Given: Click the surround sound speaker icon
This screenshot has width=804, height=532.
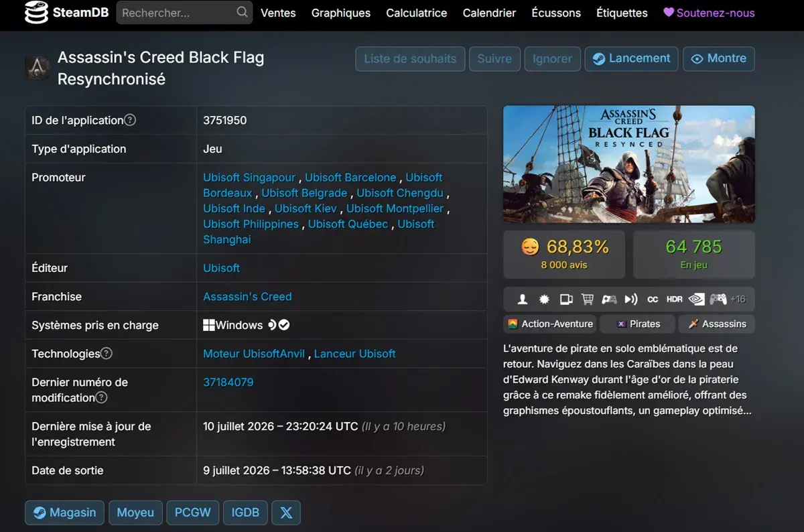Looking at the screenshot, I should 630,300.
